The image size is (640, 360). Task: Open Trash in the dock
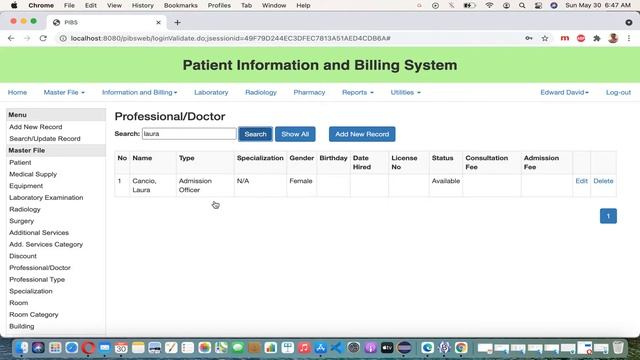[x=618, y=347]
